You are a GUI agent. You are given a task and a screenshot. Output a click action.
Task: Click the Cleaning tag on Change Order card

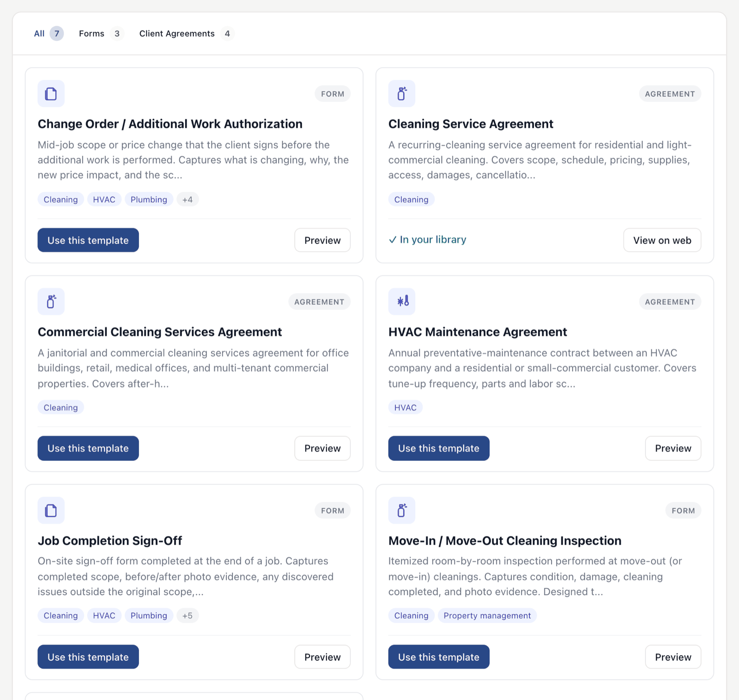click(61, 200)
